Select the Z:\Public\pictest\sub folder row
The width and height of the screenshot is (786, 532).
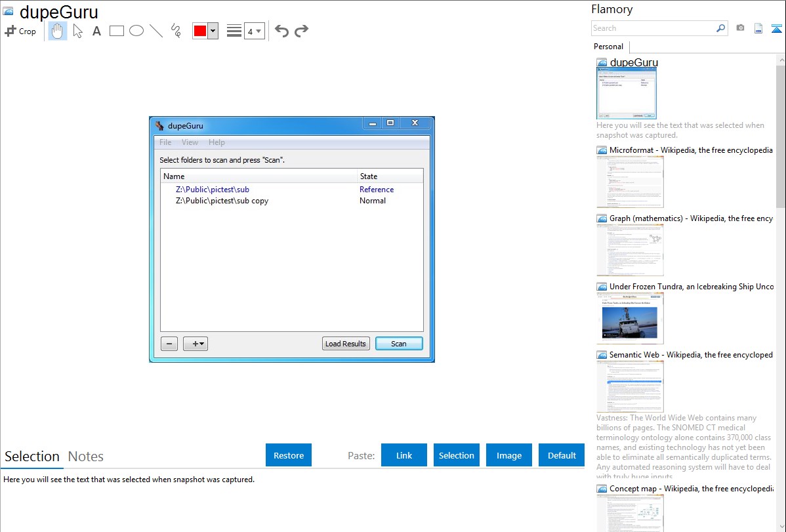[x=292, y=190]
